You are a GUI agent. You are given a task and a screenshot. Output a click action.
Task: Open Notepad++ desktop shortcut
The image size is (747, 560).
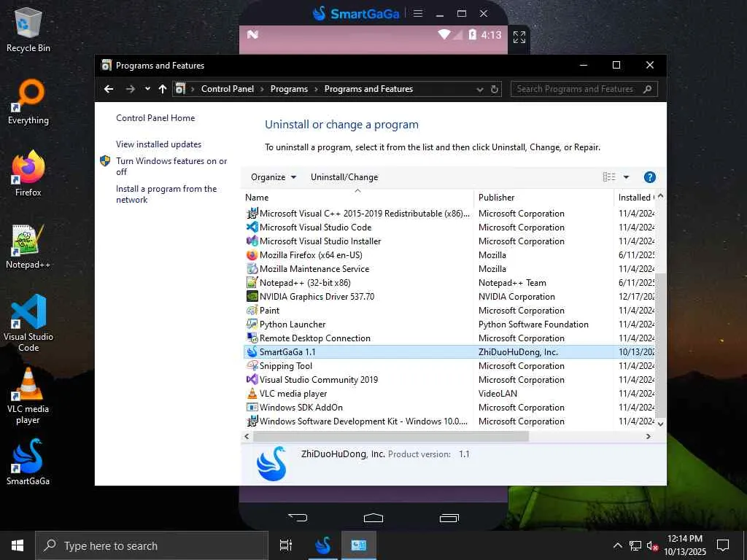tap(28, 246)
